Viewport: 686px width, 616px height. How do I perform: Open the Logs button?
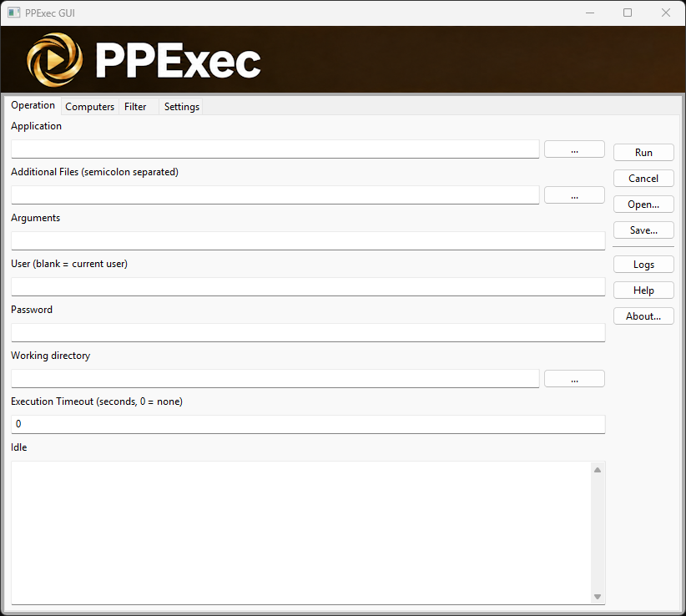click(643, 265)
